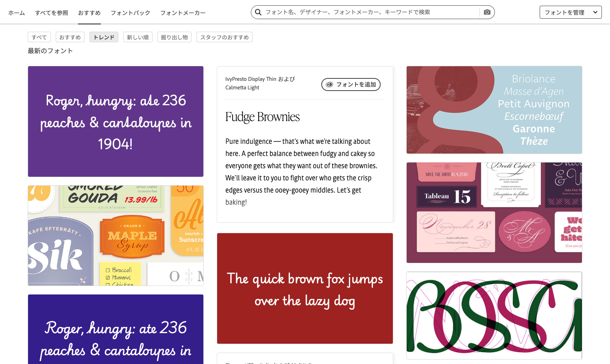Click the Fudge Brownies body paragraph
This screenshot has width=610, height=364.
301,172
